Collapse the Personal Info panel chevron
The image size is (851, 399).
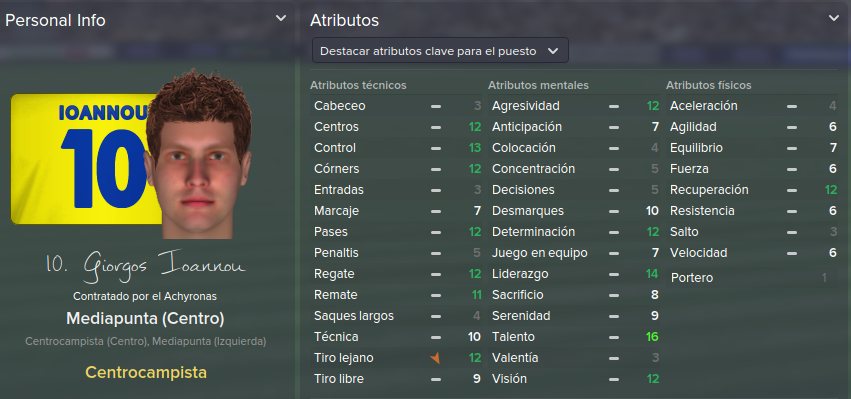[281, 18]
